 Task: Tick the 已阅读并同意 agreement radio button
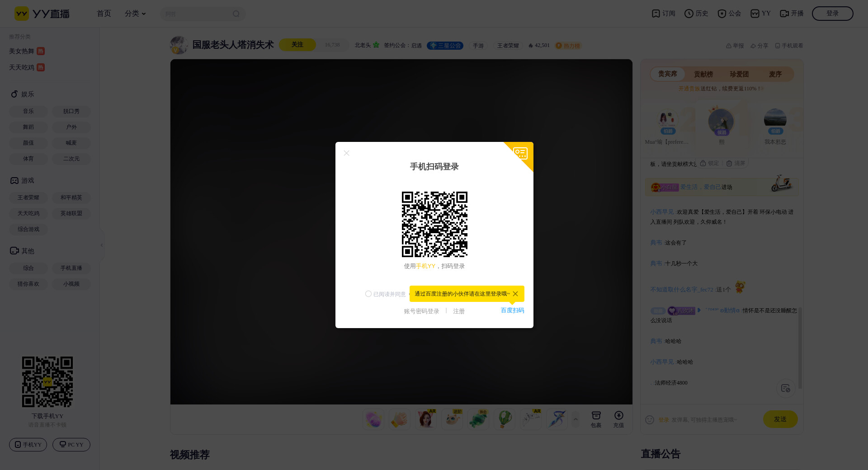tap(368, 294)
